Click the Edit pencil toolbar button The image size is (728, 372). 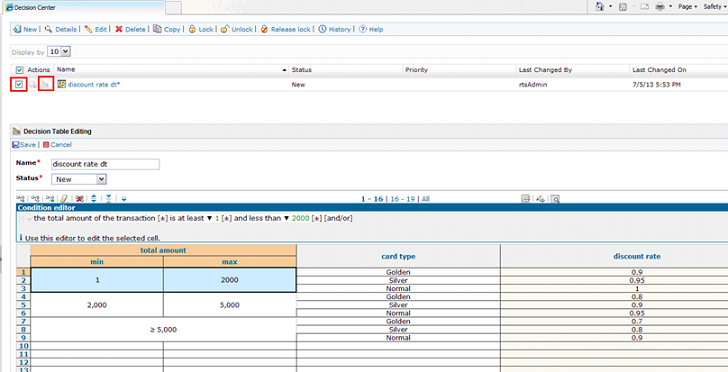click(96, 29)
